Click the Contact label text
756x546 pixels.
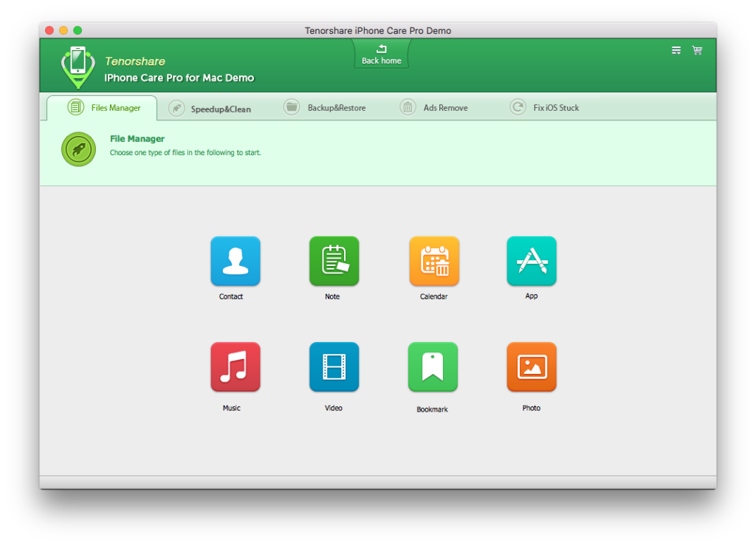click(231, 296)
